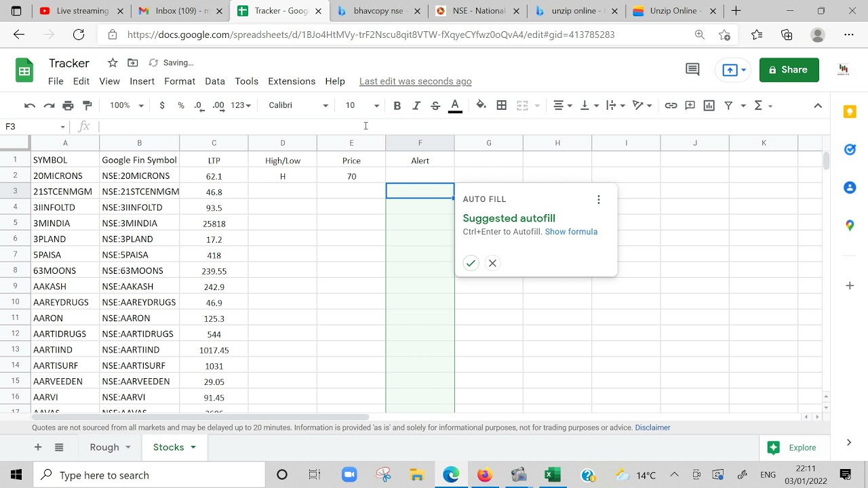Select column F header
Viewport: 868px width, 488px height.
[x=420, y=143]
